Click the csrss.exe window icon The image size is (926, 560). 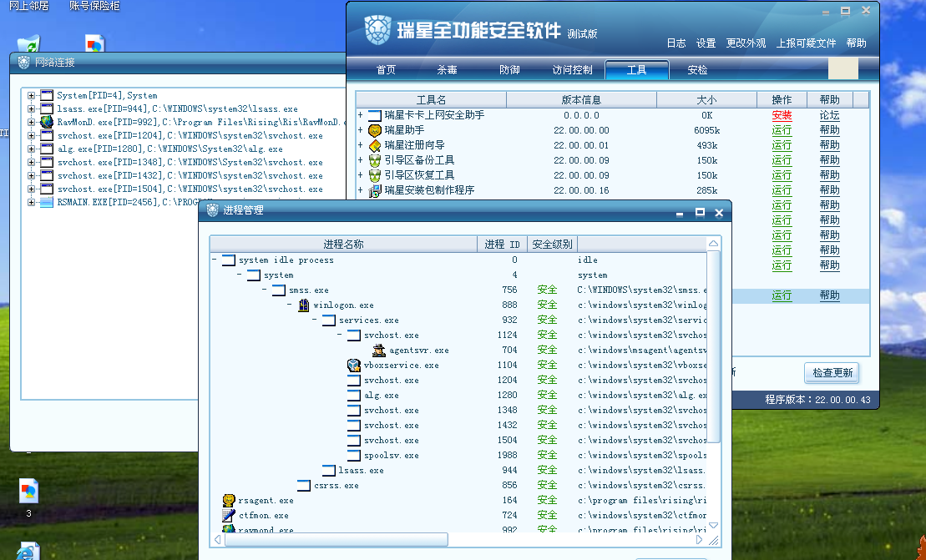pyautogui.click(x=304, y=486)
